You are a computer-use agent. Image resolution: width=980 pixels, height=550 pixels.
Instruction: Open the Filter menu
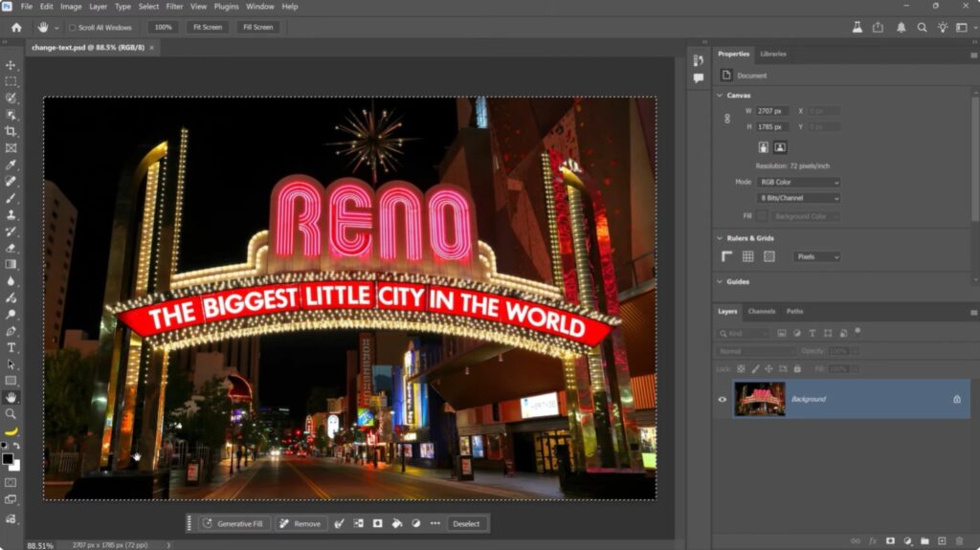[174, 7]
